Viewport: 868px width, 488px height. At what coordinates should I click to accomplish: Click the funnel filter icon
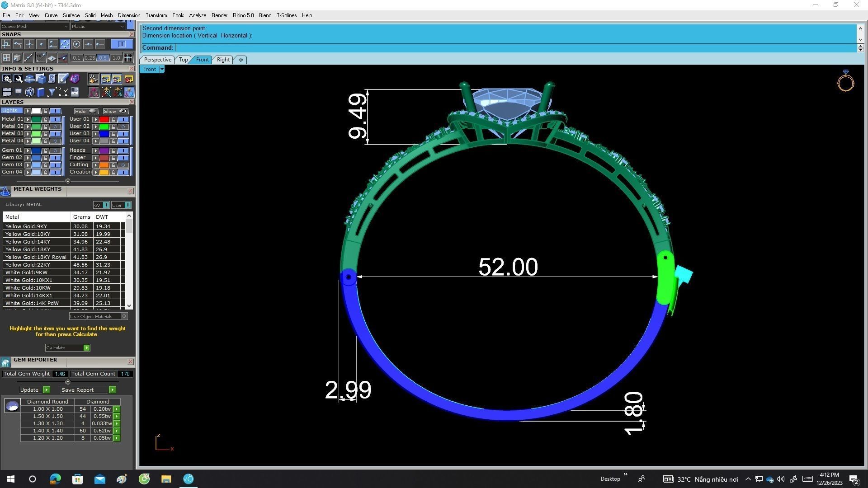(x=52, y=93)
